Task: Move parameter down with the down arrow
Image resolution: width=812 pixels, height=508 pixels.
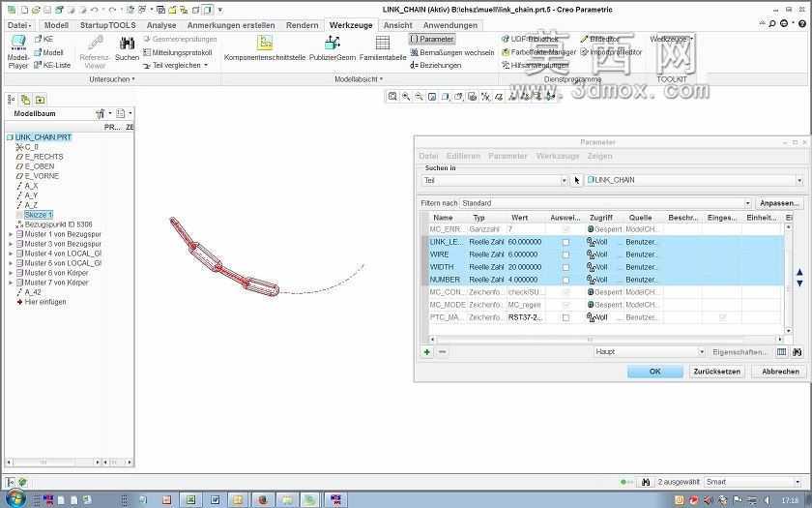Action: 799,283
